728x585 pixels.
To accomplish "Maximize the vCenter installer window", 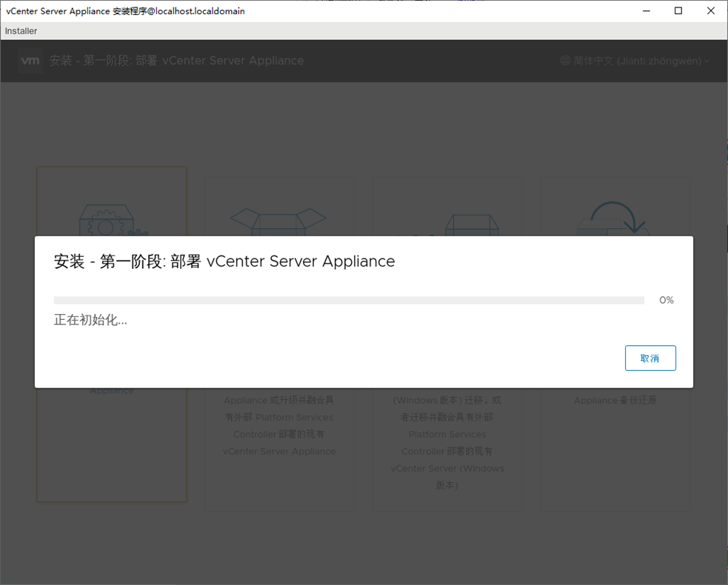I will [x=678, y=11].
